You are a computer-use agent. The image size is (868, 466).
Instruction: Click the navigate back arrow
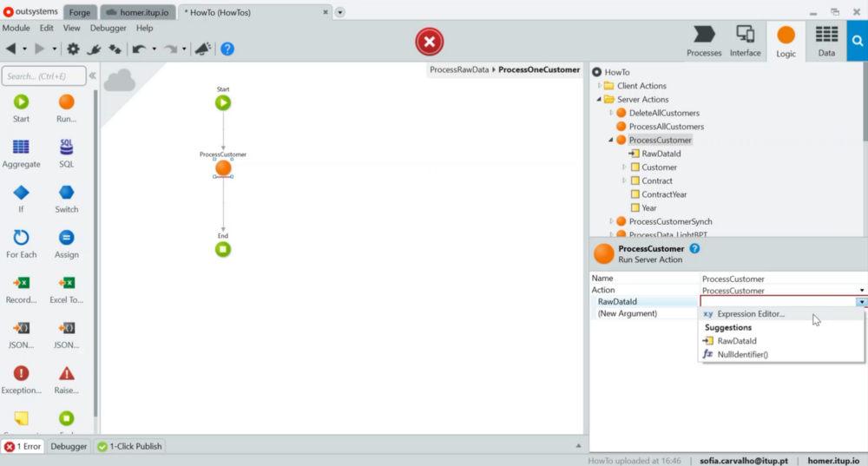tap(10, 49)
